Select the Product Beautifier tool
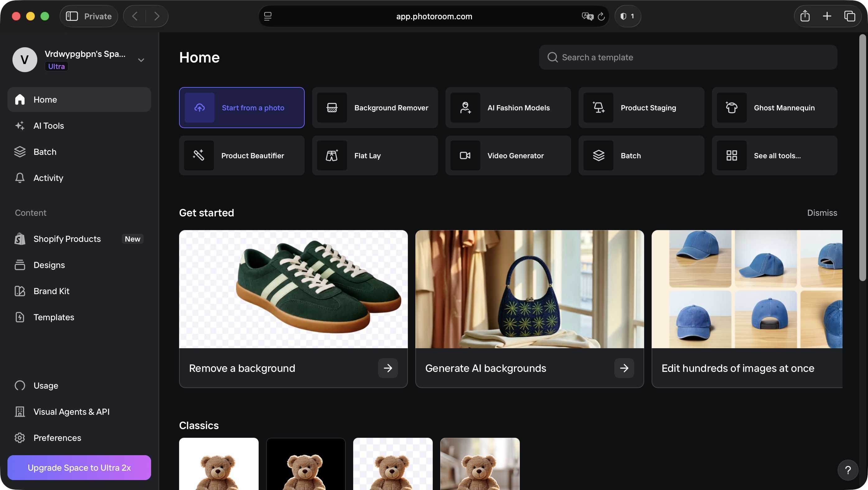Image resolution: width=868 pixels, height=490 pixels. click(242, 155)
